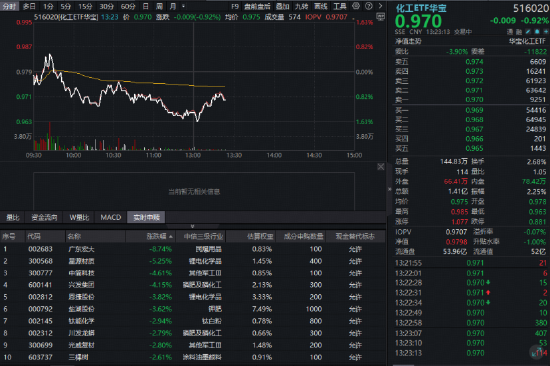Select the 60分 period
The height and width of the screenshot is (366, 550).
(x=128, y=6)
